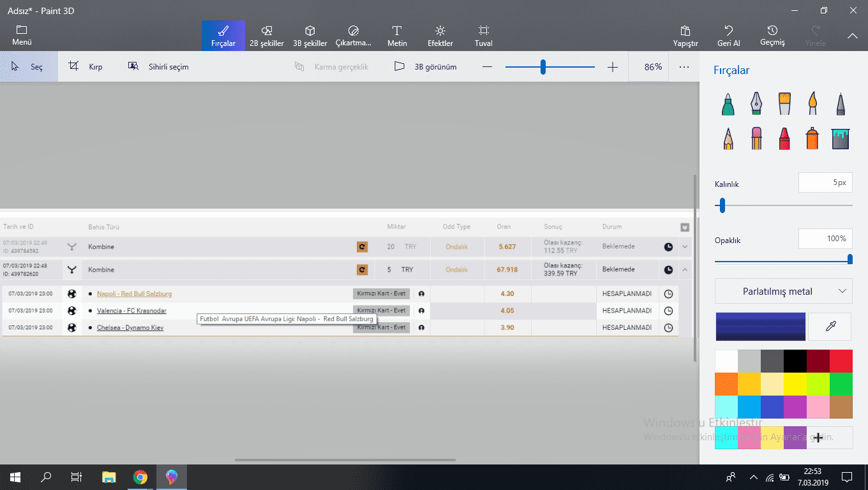Viewport: 868px width, 490px height.
Task: Switch to the Fırçalar tab
Action: [223, 36]
